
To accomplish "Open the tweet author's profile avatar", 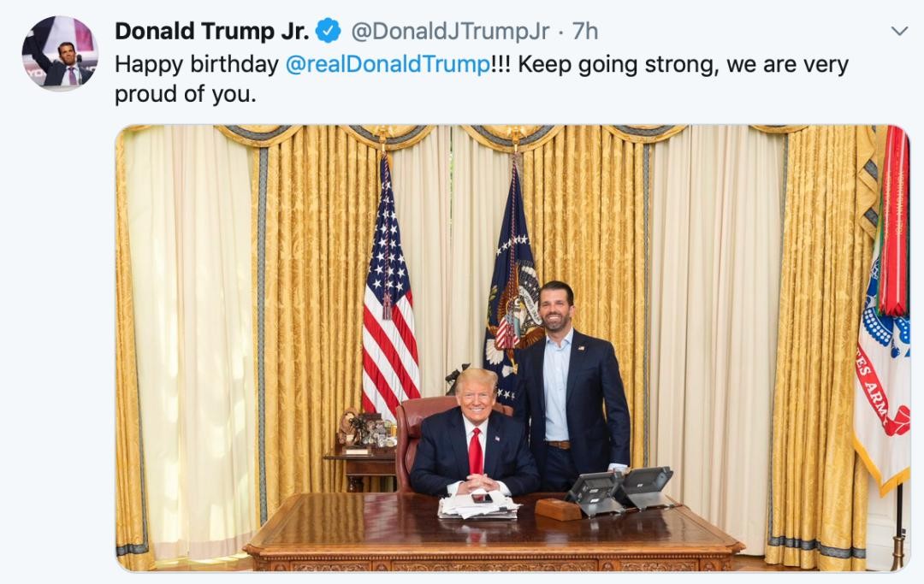I will coord(60,53).
